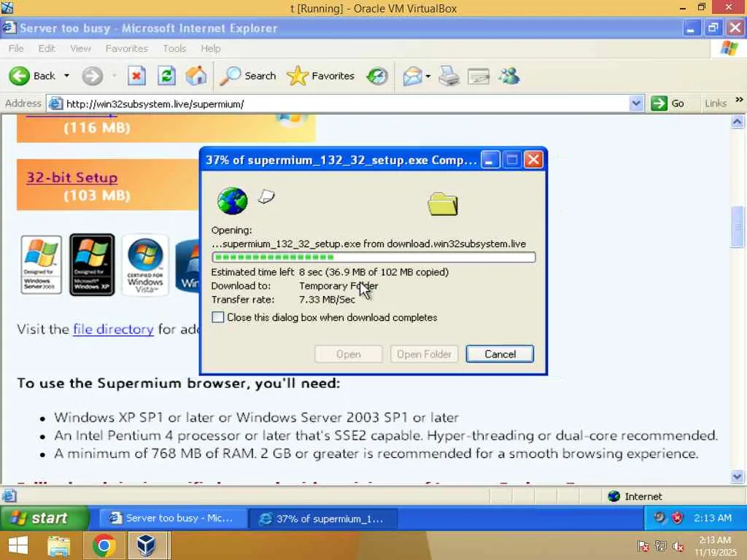Go to the Home page icon
Image resolution: width=747 pixels, height=560 pixels.
196,76
